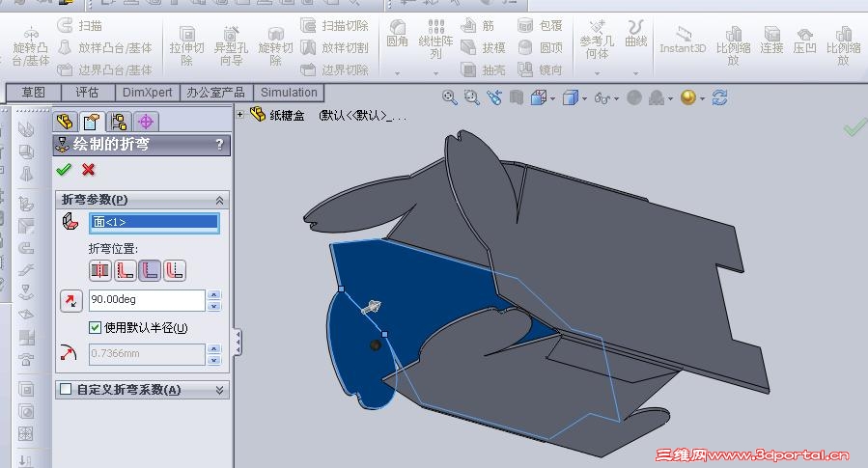Switch to the 办公室产品 tab
This screenshot has width=868, height=468.
[x=216, y=93]
